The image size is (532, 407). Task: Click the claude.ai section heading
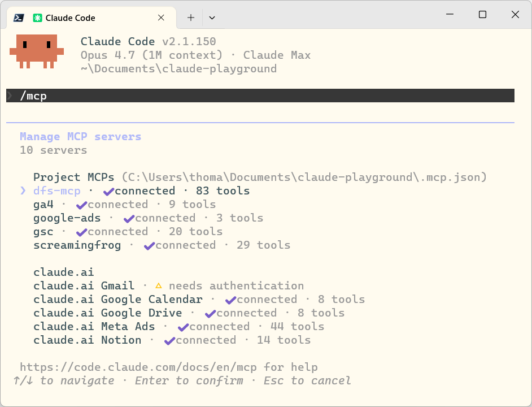tap(63, 272)
